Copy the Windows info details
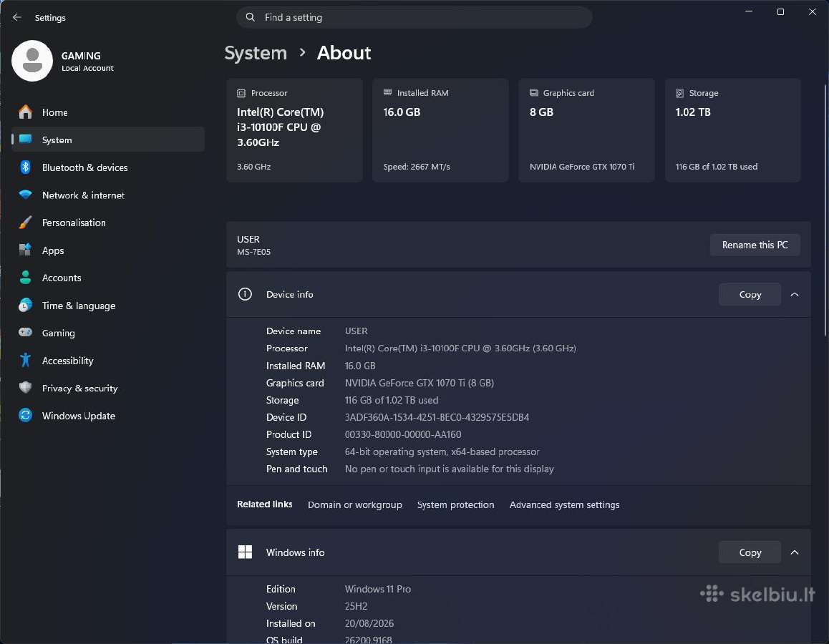The height and width of the screenshot is (644, 829). [x=750, y=552]
